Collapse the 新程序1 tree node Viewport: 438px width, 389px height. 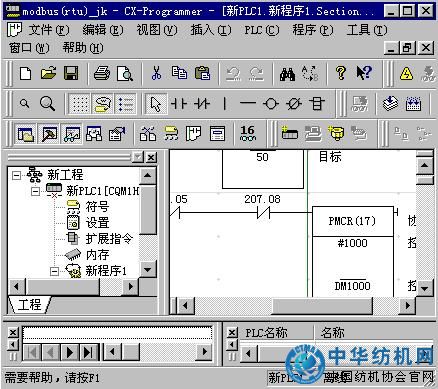(54, 271)
